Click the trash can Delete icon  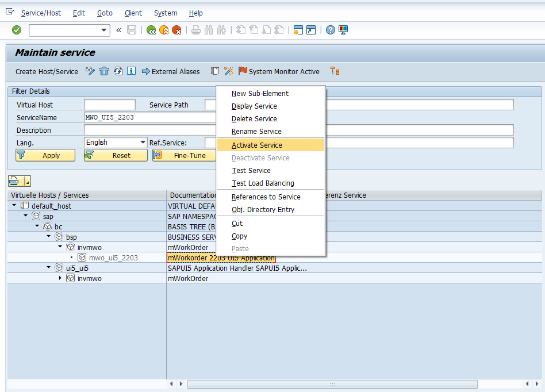tap(104, 71)
